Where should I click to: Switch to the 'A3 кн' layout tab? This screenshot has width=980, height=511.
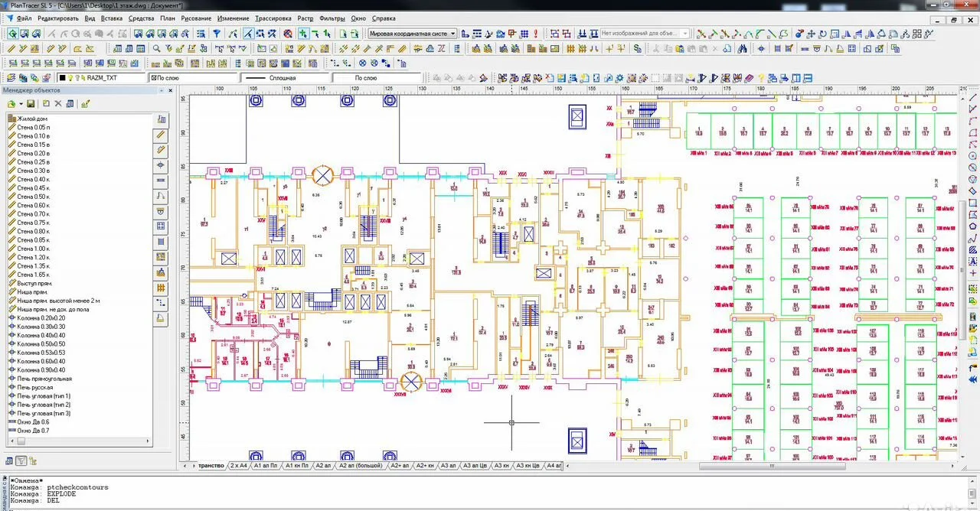[501, 465]
